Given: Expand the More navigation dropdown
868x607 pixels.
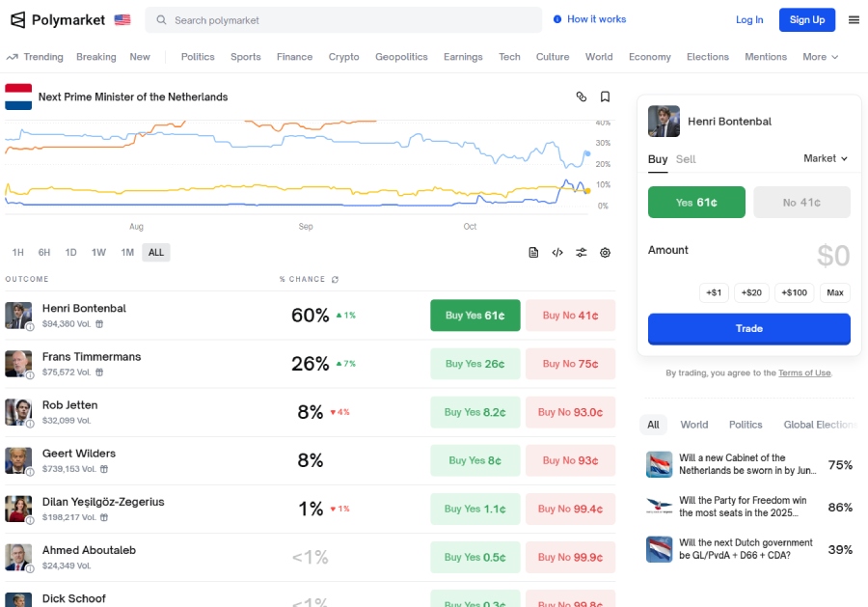Looking at the screenshot, I should click(820, 57).
